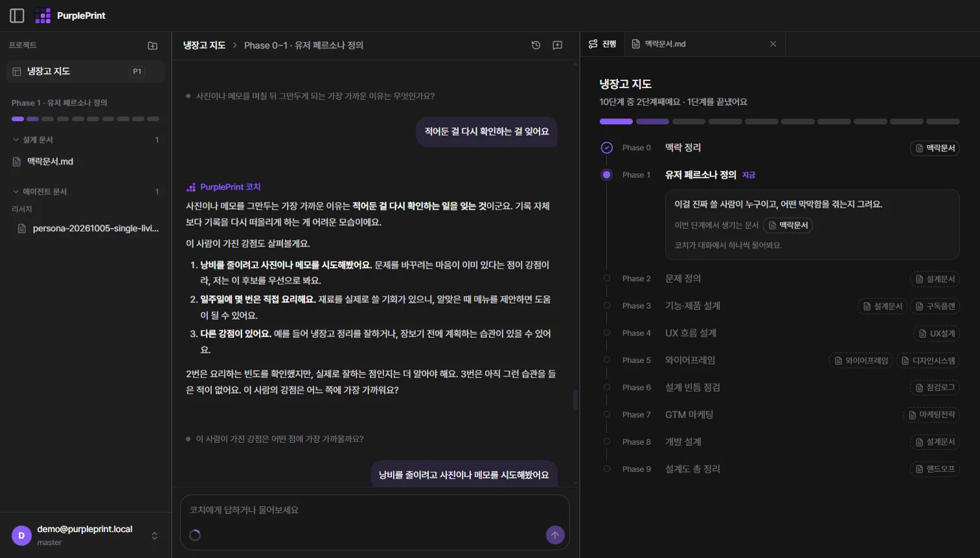Create a new project with folder-plus icon
The image size is (980, 558).
[x=153, y=45]
